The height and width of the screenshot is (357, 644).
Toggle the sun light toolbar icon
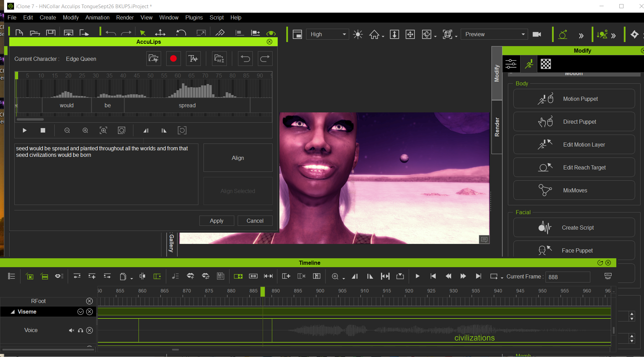pos(358,34)
